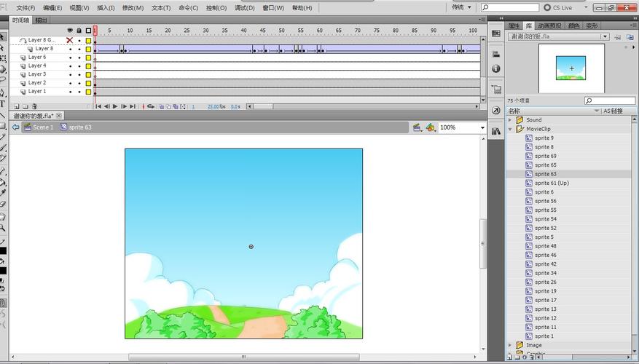This screenshot has height=364, width=639.
Task: Open the library panel options menu
Action: 634,25
